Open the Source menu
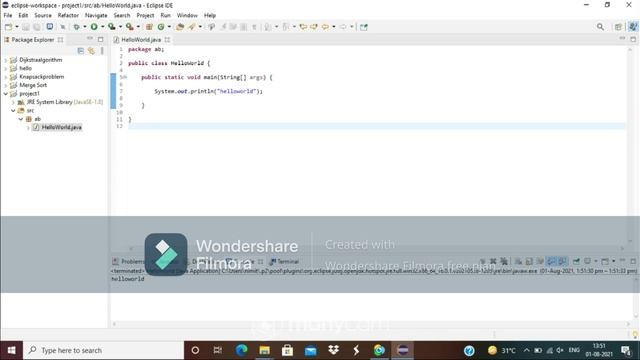Image resolution: width=640 pixels, height=360 pixels. pos(43,15)
